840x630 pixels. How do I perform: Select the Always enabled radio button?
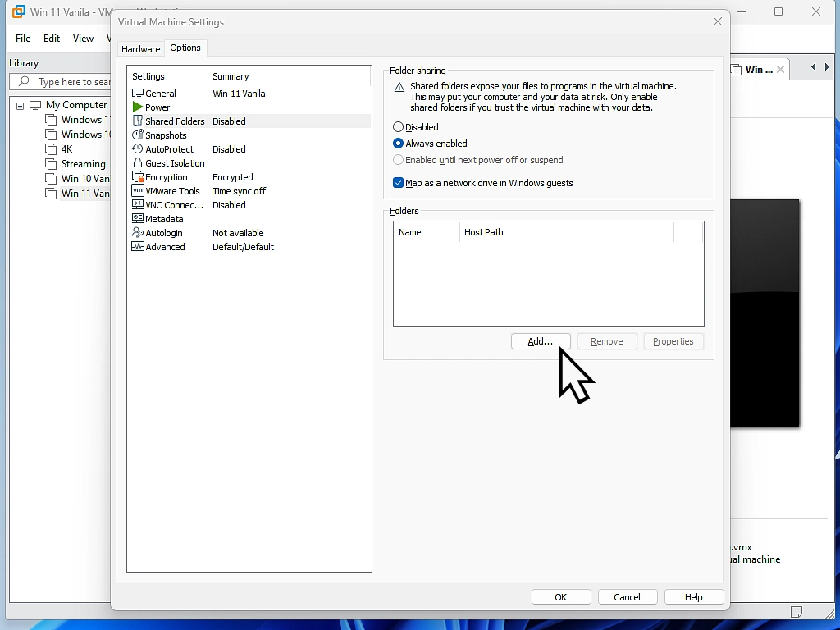[x=398, y=144]
